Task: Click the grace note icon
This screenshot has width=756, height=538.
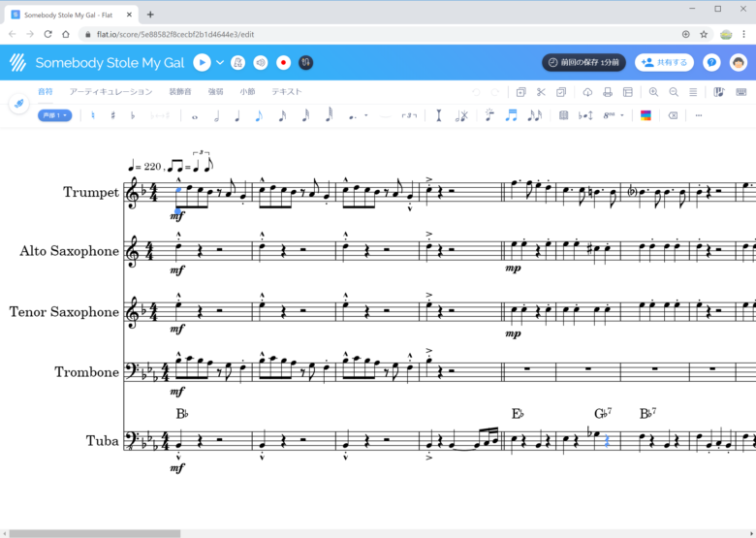Action: coord(489,115)
